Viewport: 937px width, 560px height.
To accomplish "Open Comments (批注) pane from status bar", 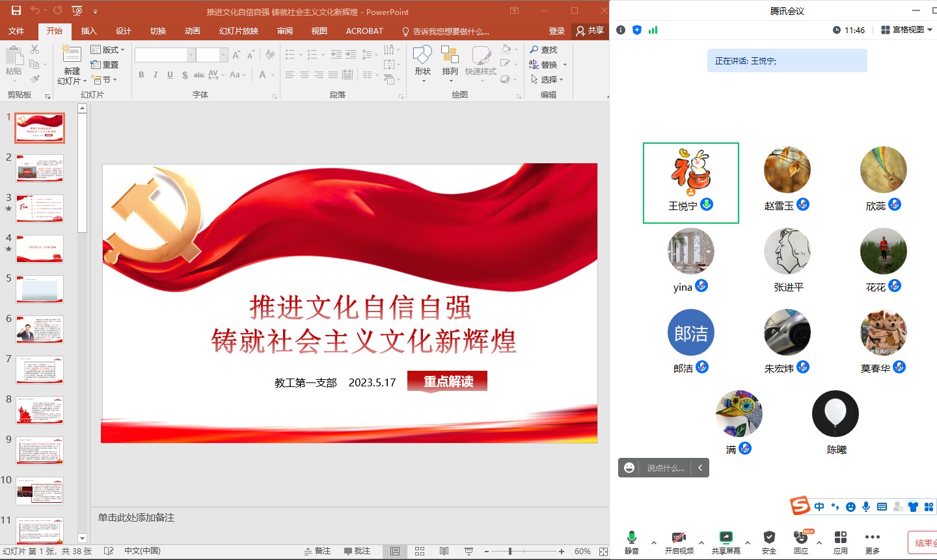I will tap(357, 551).
